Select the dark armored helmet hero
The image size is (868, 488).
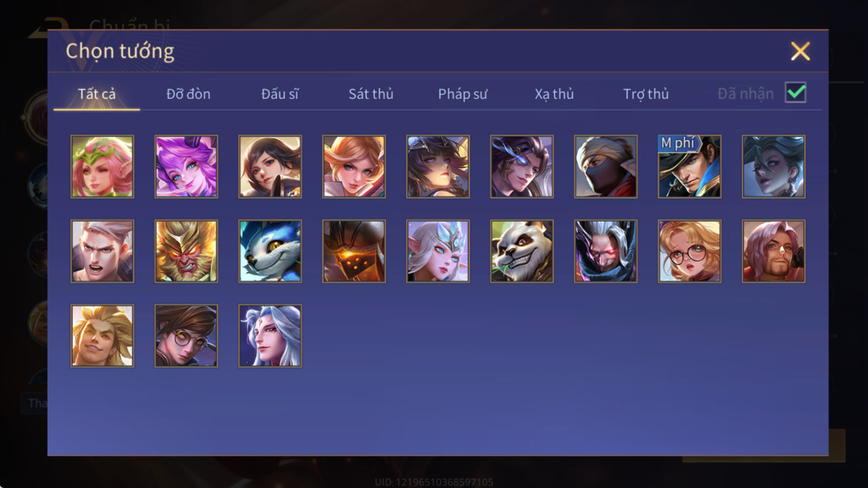[x=354, y=251]
